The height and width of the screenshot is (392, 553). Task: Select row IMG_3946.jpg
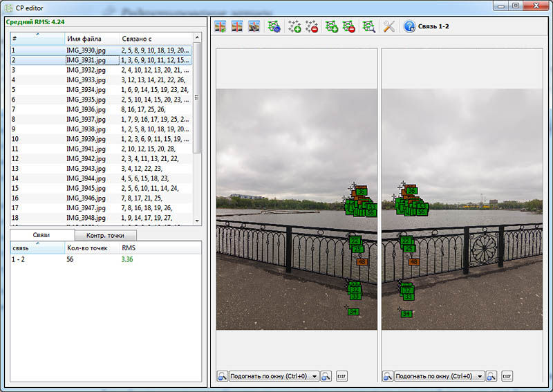coord(102,198)
